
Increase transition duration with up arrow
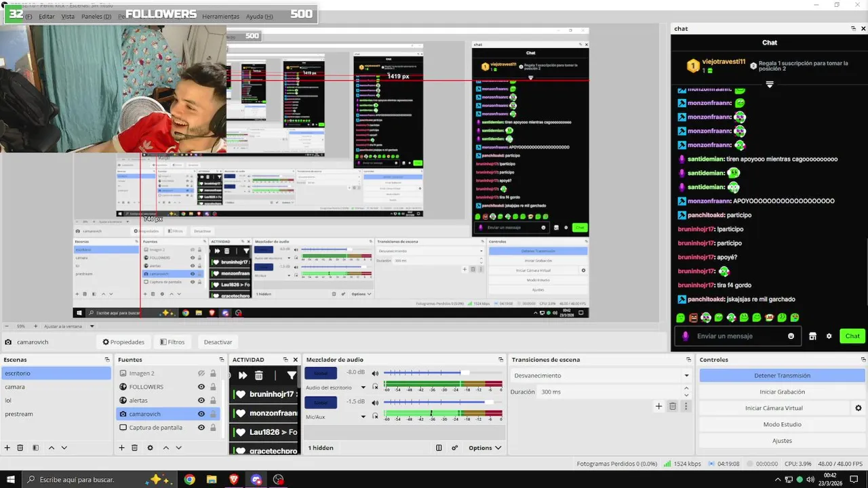tap(686, 388)
